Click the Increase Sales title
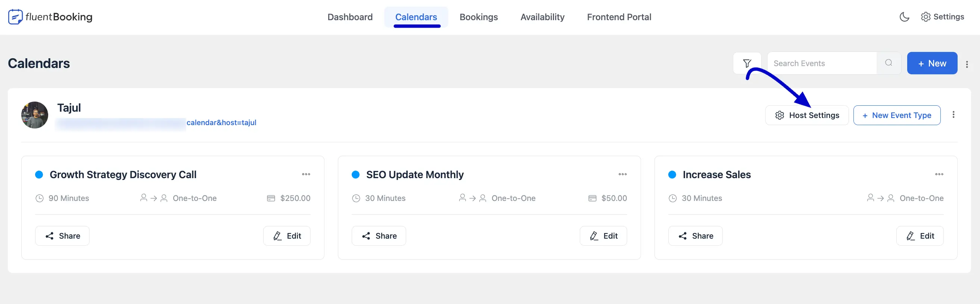This screenshot has width=980, height=304. 716,175
